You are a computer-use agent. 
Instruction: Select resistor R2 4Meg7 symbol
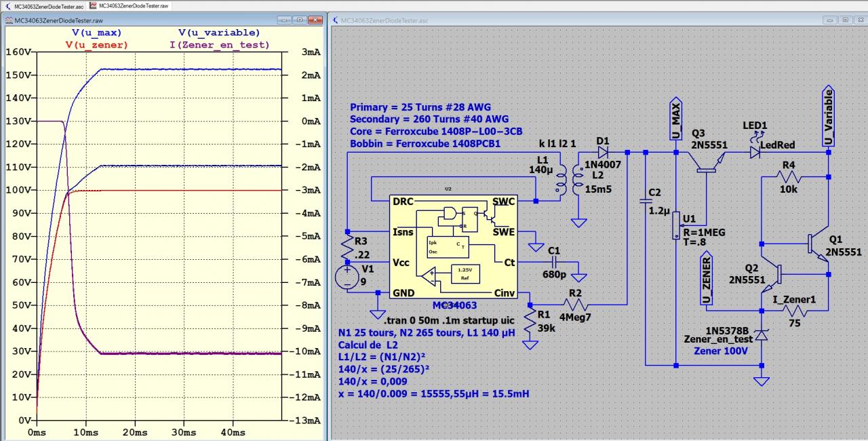click(x=576, y=305)
